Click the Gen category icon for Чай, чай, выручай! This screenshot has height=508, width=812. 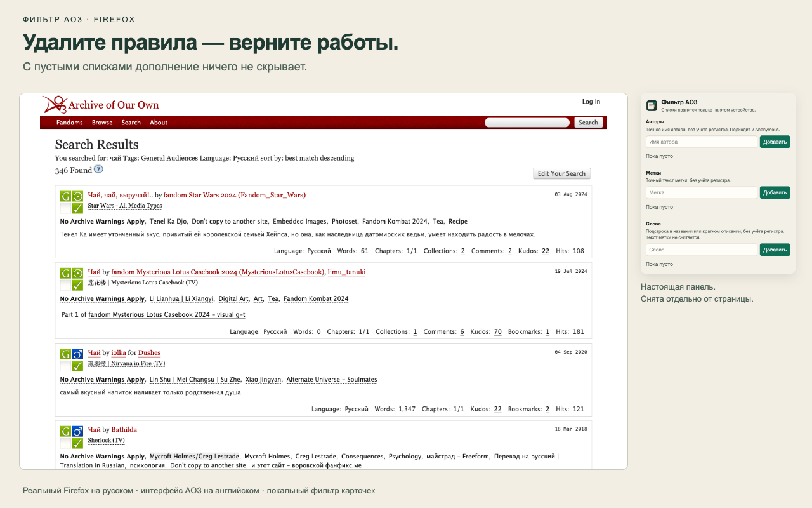78,196
